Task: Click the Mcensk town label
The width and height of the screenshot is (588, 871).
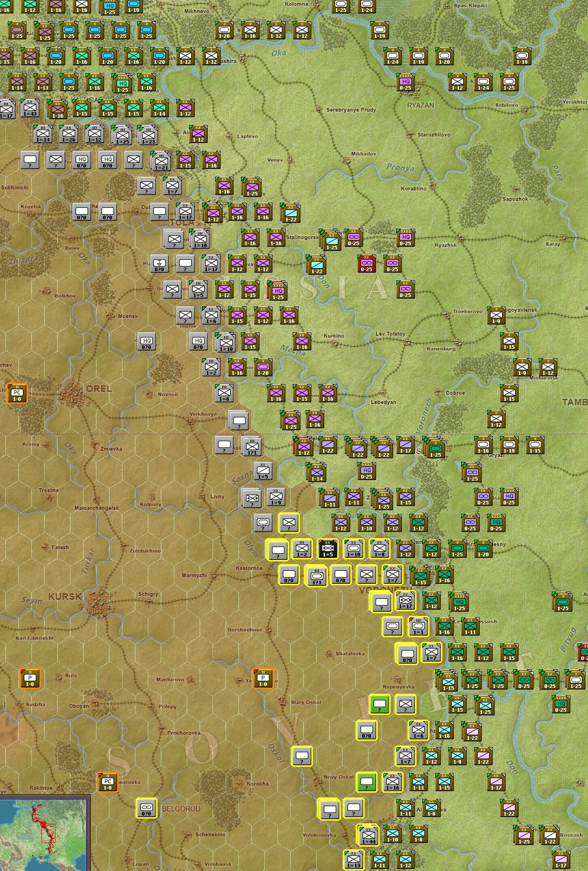Action: (x=127, y=316)
